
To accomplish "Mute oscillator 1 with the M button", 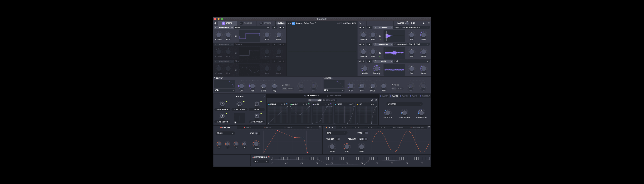I will point(280,28).
